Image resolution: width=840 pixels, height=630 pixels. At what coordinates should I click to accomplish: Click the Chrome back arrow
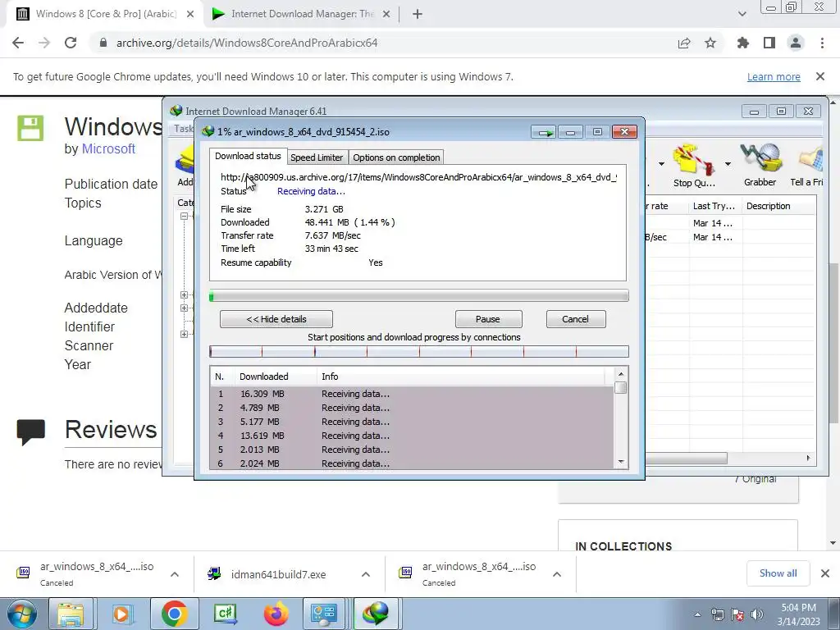18,43
